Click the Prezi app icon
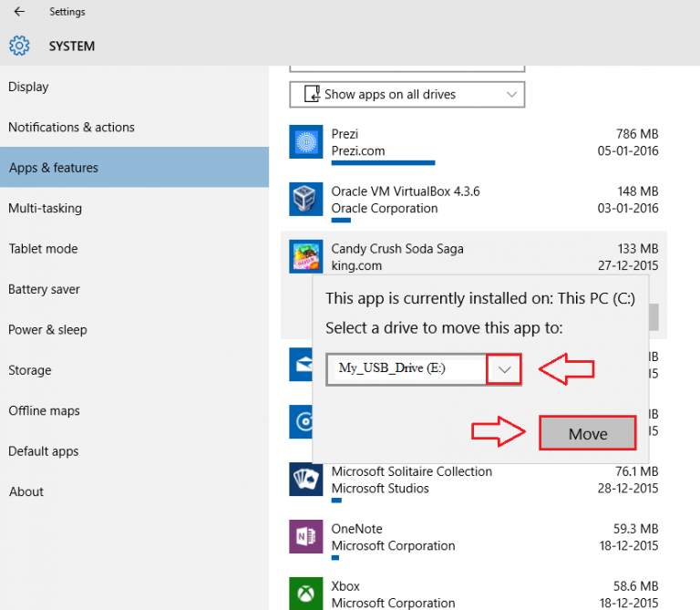 tap(306, 142)
